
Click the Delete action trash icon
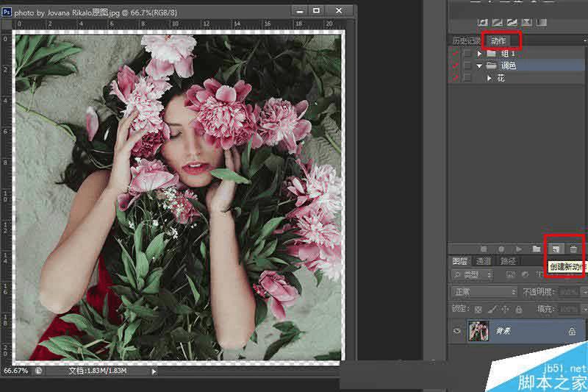click(x=574, y=249)
